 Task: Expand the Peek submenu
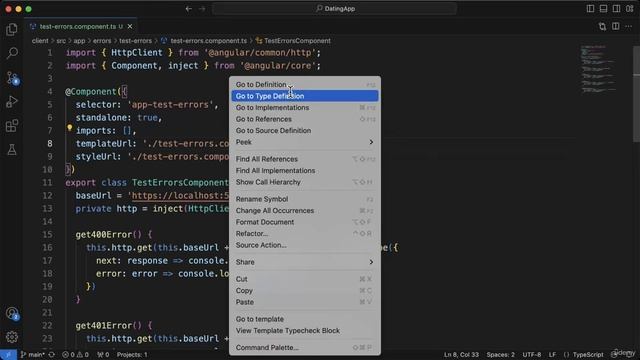click(305, 142)
